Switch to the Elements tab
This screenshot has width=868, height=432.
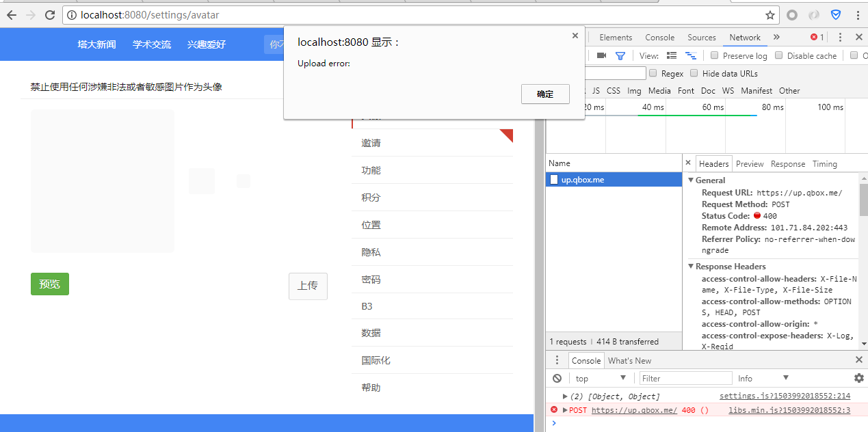(x=616, y=38)
